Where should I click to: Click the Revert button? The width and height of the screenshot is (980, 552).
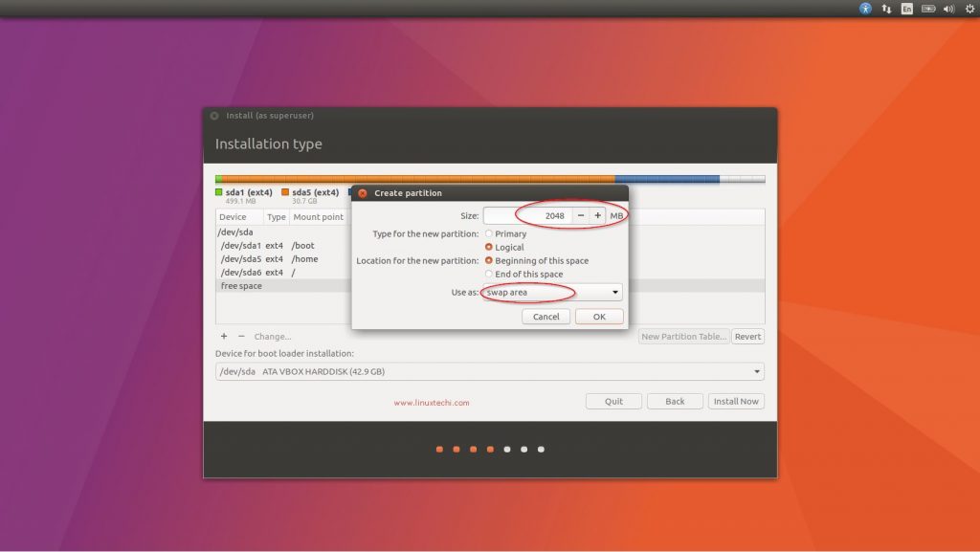(747, 337)
